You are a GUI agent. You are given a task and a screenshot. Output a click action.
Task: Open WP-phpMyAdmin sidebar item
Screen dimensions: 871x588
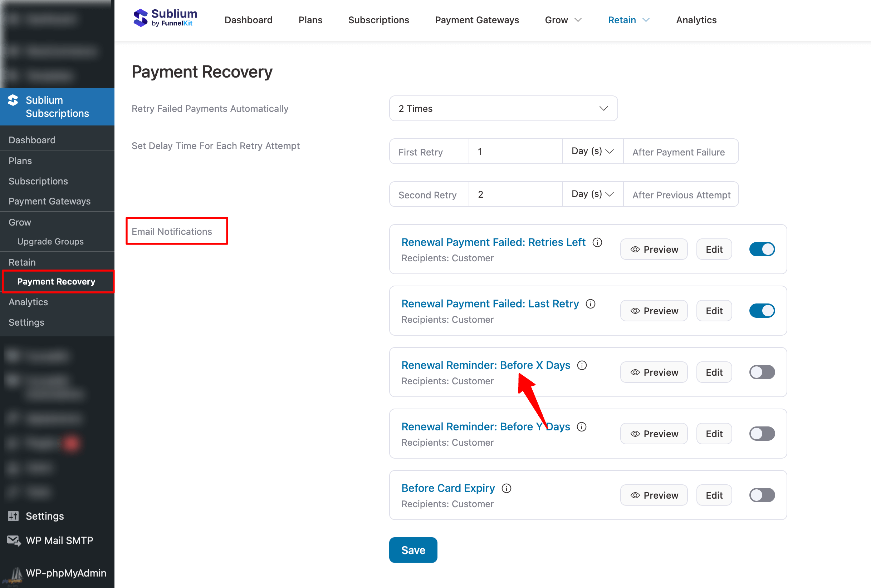coord(65,573)
